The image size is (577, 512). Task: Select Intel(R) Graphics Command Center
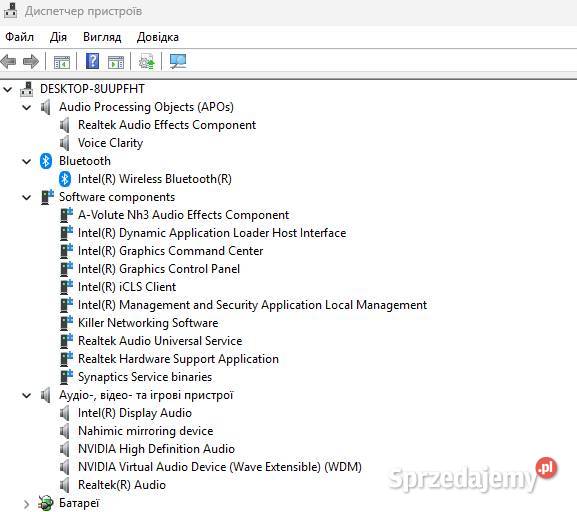pyautogui.click(x=170, y=251)
